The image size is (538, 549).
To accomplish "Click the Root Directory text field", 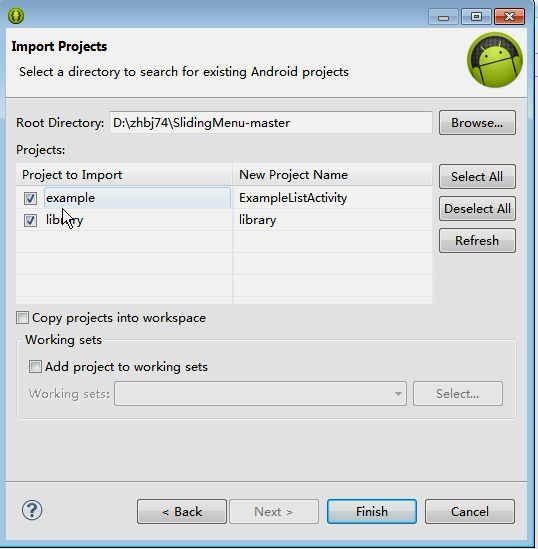I will (271, 123).
